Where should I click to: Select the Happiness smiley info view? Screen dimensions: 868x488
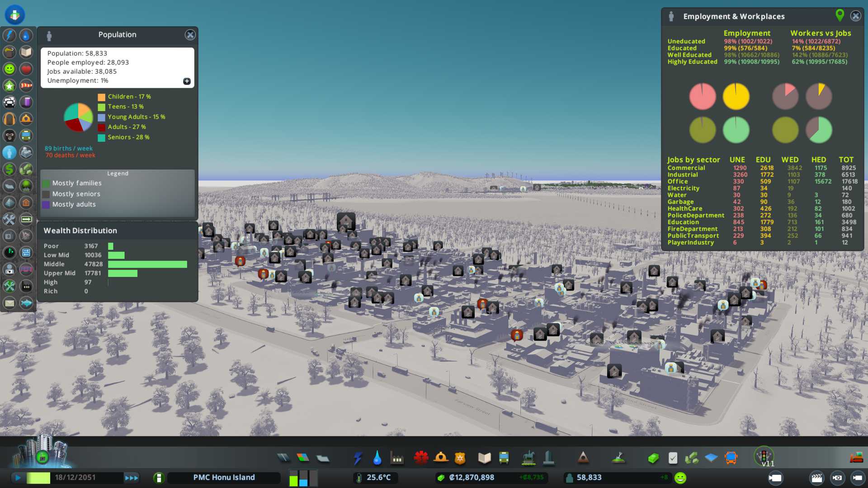[9, 69]
